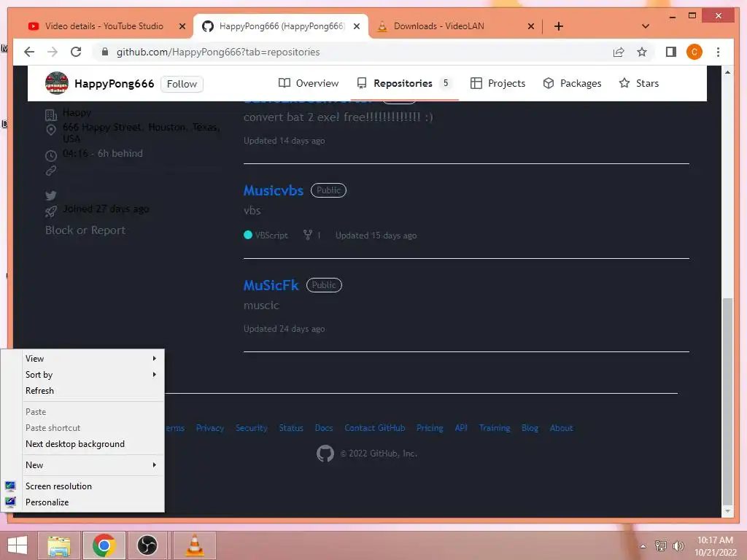The image size is (747, 560).
Task: Open the Blog footer link
Action: 530,428
